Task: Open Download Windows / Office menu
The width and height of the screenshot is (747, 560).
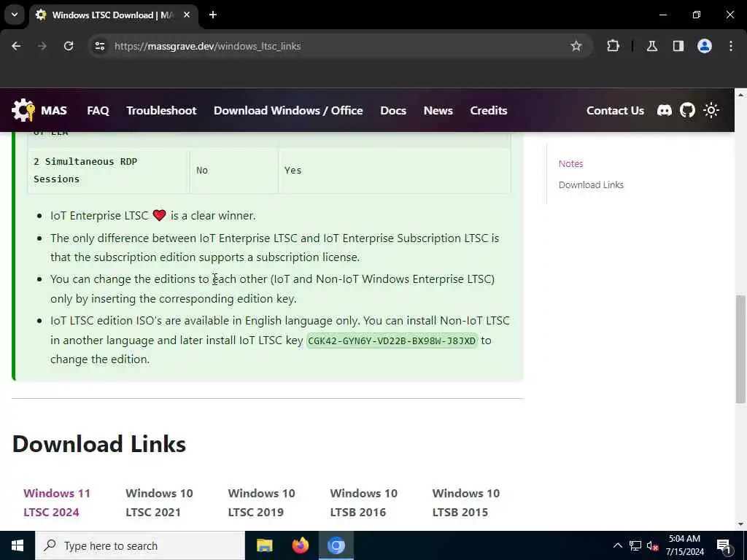Action: pos(288,111)
